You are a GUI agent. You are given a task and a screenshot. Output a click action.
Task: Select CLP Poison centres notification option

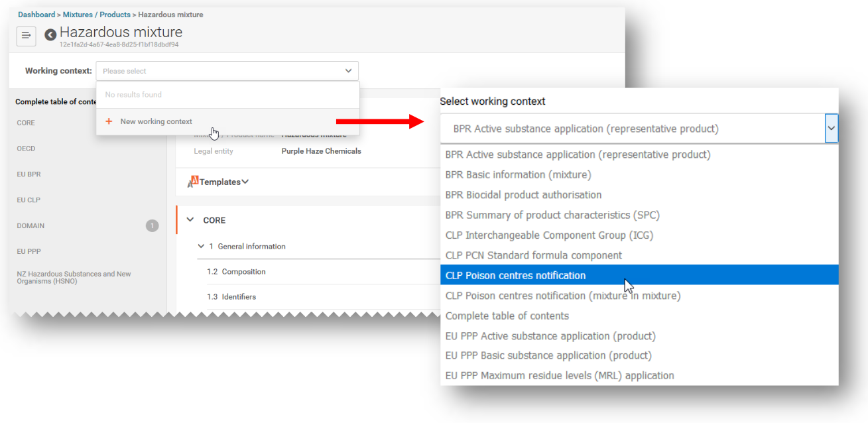coord(515,275)
